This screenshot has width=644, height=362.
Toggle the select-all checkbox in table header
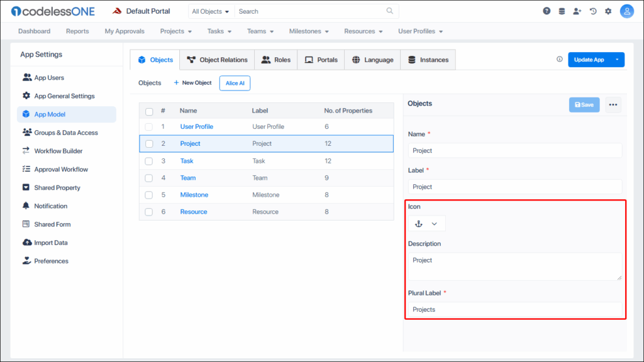[149, 111]
